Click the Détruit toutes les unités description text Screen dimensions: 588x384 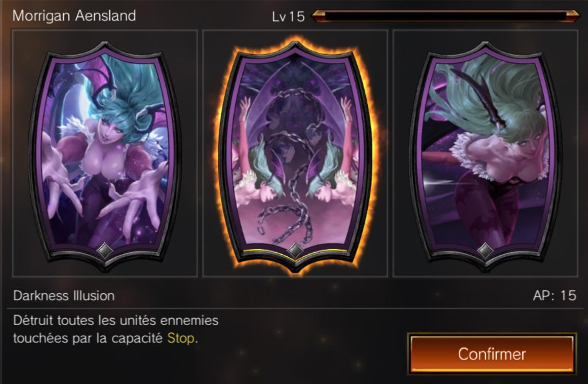116,329
